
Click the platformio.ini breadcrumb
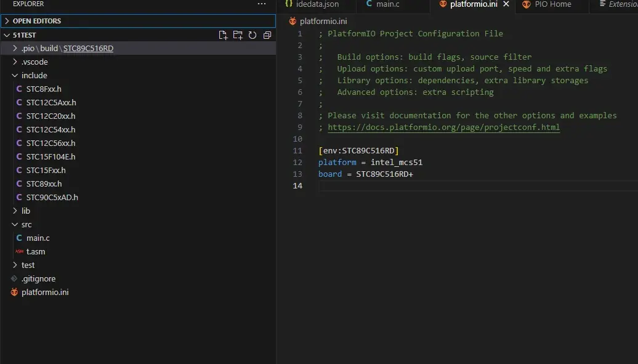point(323,21)
